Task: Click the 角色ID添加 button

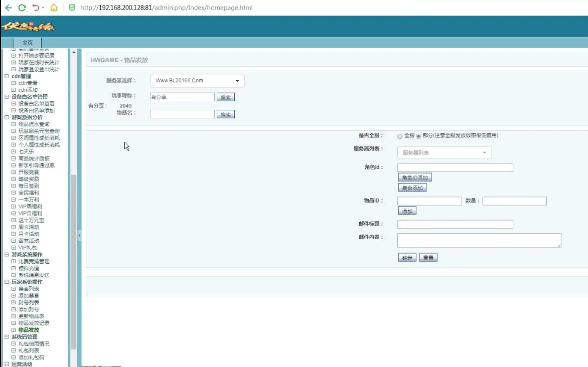Action: click(x=415, y=177)
